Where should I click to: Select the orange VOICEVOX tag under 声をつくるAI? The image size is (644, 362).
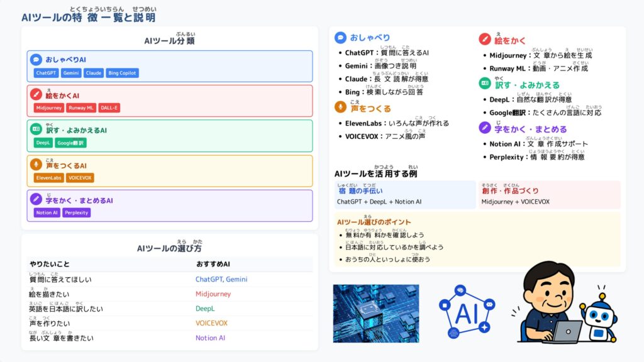click(x=80, y=178)
